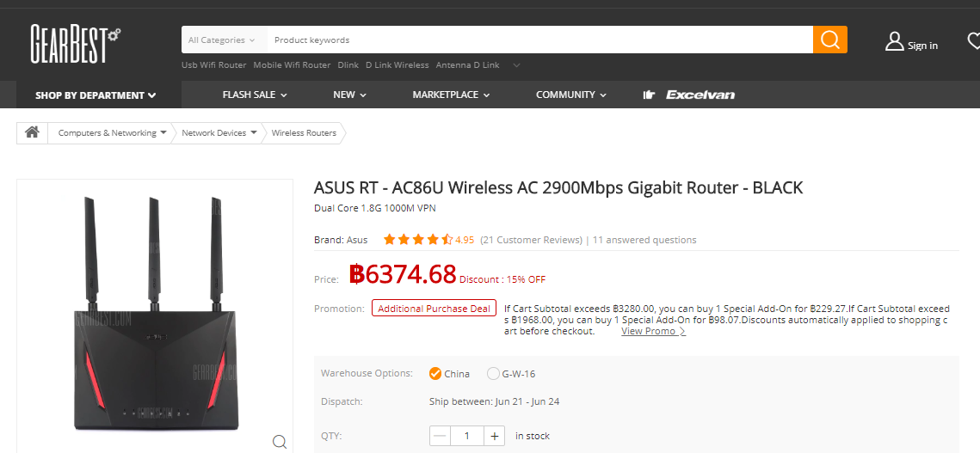Image resolution: width=980 pixels, height=453 pixels.
Task: Open the Marketplace dropdown menu
Action: pyautogui.click(x=451, y=95)
